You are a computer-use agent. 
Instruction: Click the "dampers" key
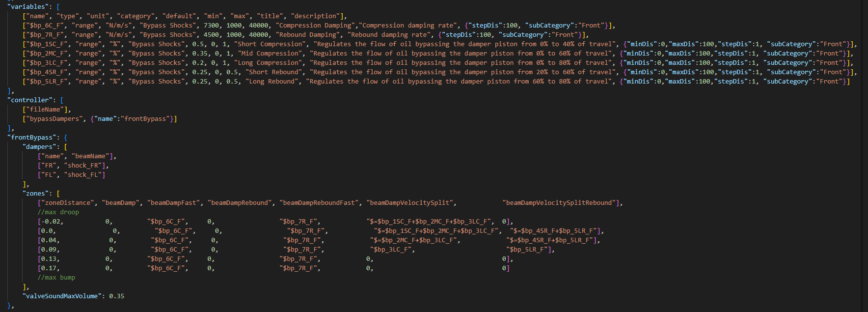[39, 146]
